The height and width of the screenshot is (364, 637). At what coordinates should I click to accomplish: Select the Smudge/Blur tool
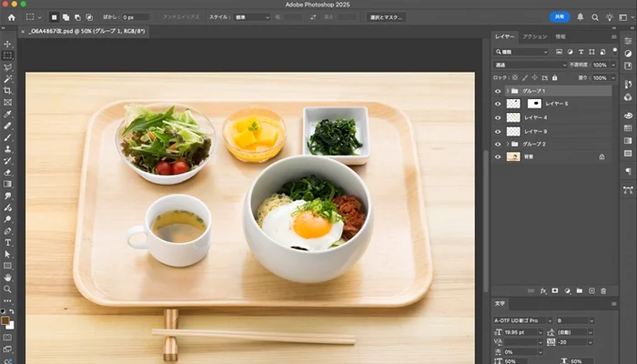[x=7, y=196]
